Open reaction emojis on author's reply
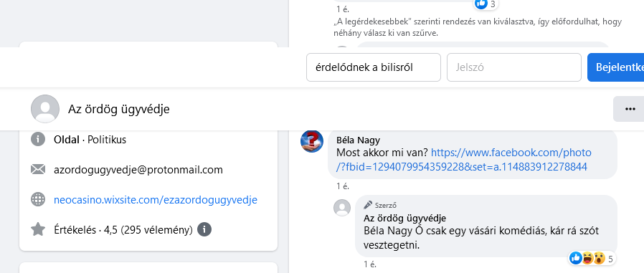 coord(588,258)
